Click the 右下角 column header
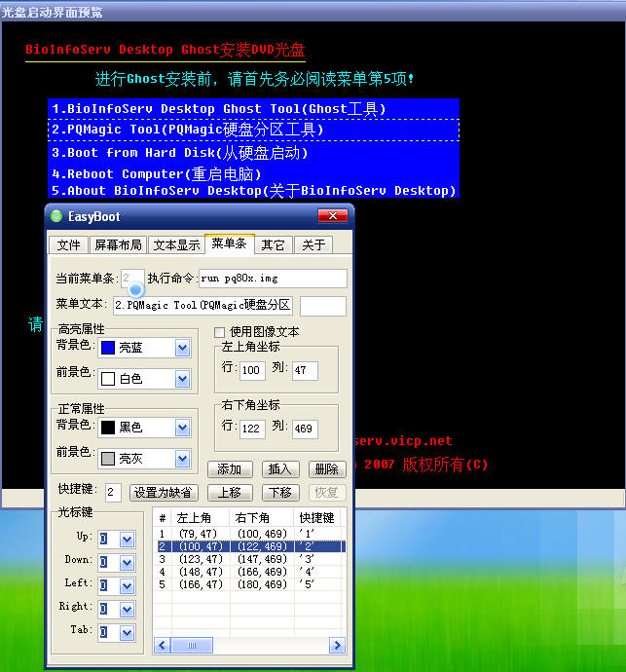This screenshot has height=672, width=626. pos(262,518)
